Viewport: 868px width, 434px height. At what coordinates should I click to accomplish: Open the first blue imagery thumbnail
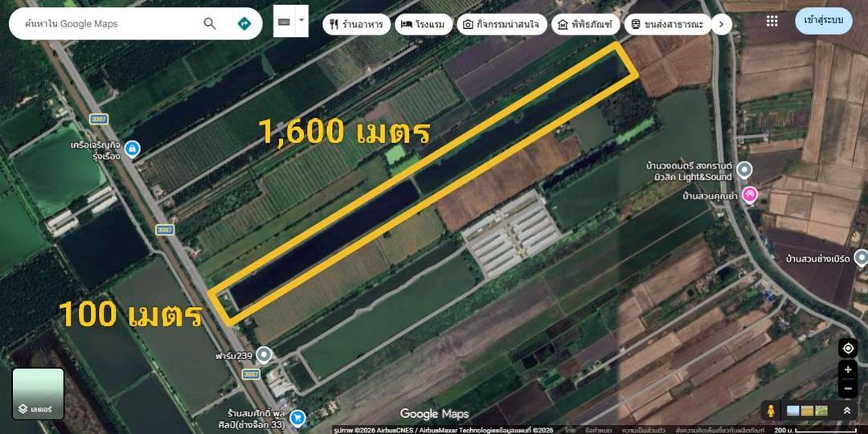coord(793,410)
